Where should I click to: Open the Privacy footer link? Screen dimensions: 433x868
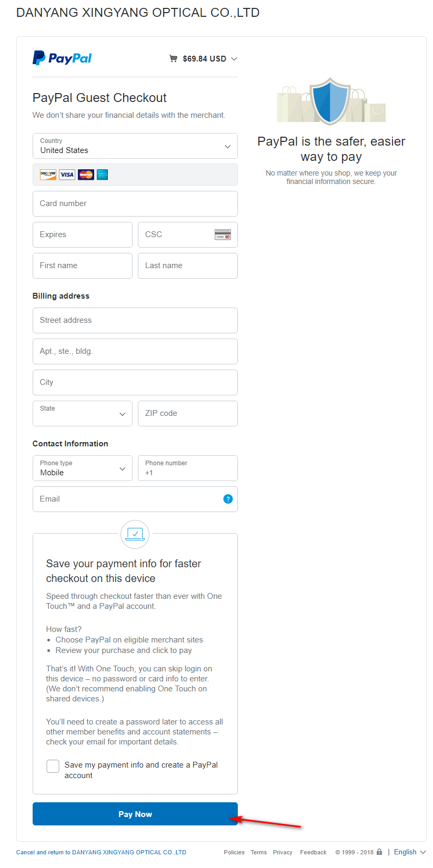point(283,852)
